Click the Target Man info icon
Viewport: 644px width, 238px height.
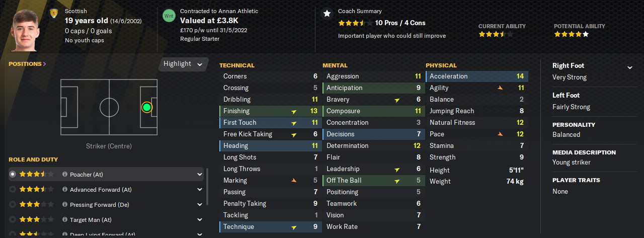coord(65,220)
